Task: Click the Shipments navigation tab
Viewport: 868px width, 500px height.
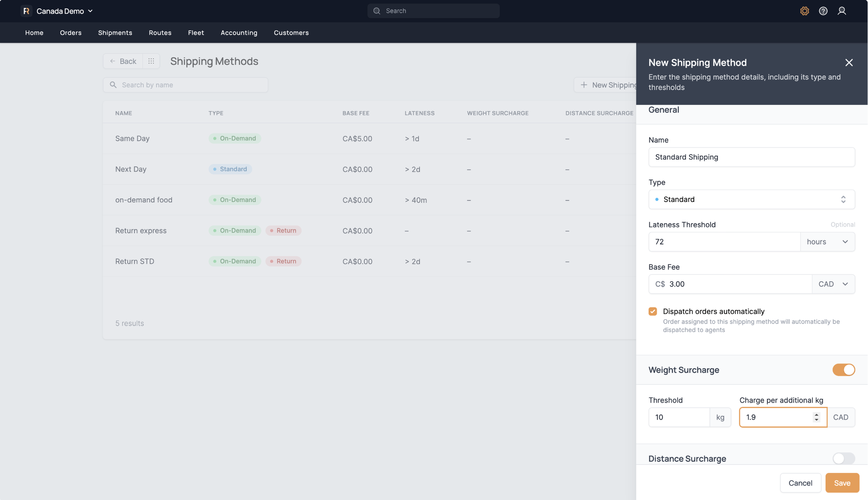Action: pyautogui.click(x=115, y=32)
